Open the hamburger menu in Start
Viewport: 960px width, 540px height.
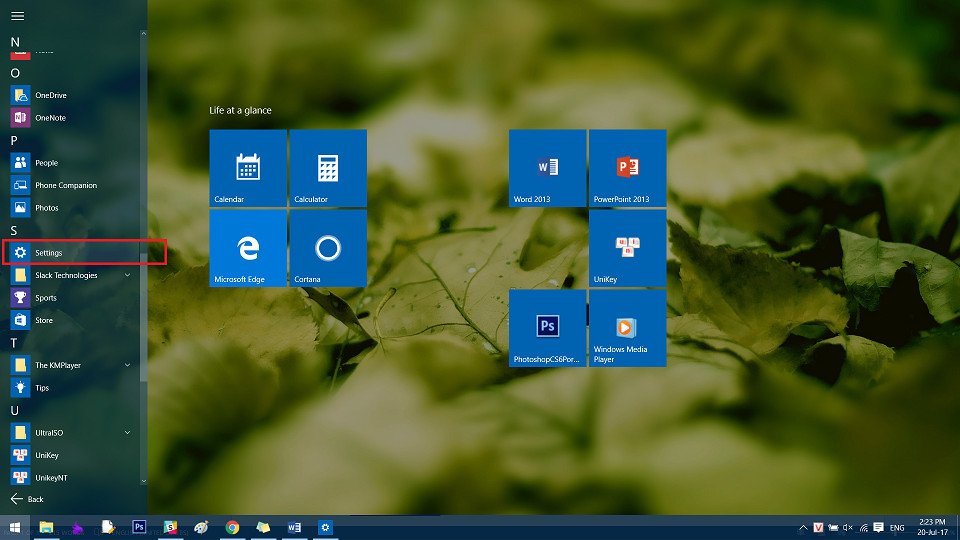coord(17,16)
